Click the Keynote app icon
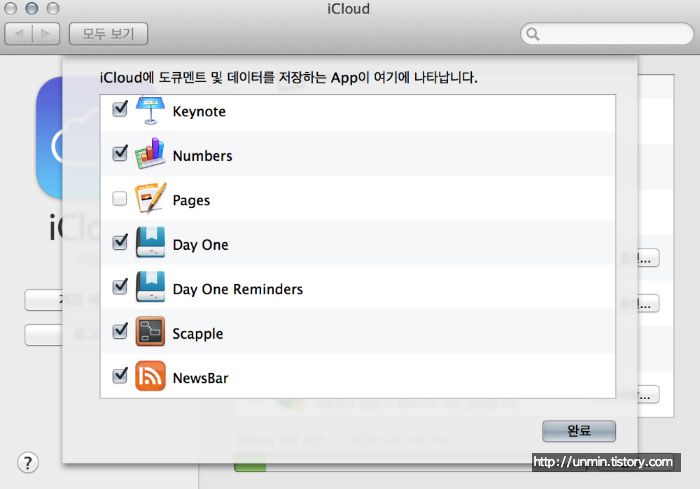 [x=150, y=110]
